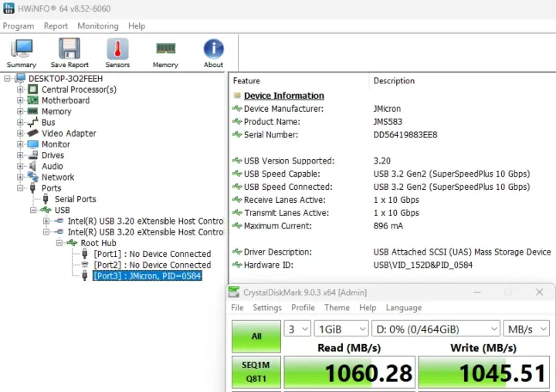556x392 pixels.
Task: Open the test count dropdown showing 3
Action: (297, 329)
